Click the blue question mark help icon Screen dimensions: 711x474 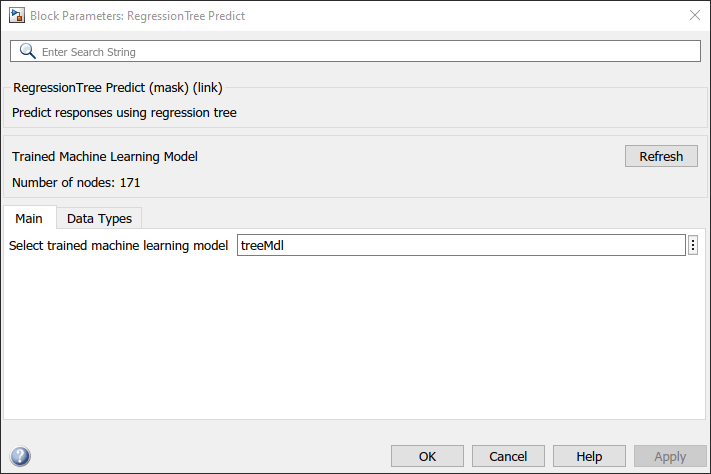[20, 457]
